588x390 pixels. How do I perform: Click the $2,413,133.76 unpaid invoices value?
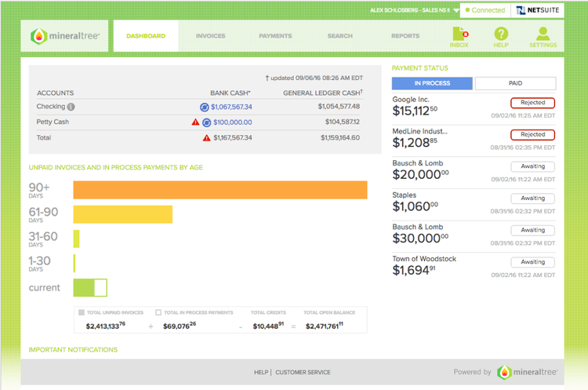pyautogui.click(x=106, y=326)
